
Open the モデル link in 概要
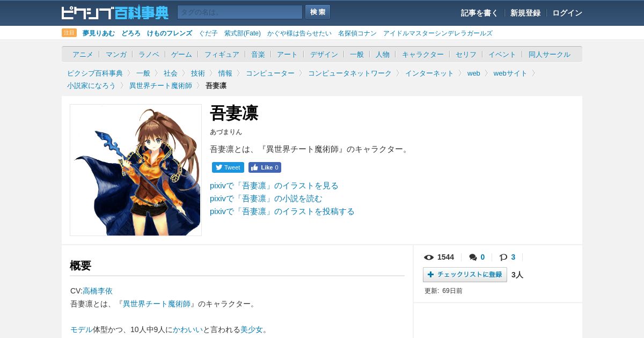click(82, 329)
